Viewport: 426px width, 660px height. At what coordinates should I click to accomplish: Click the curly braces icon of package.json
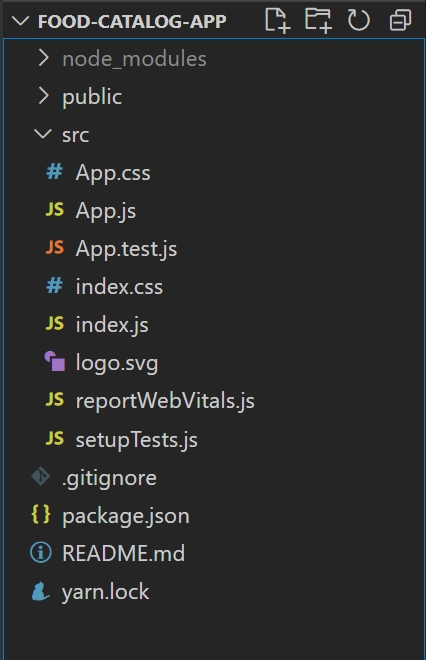(41, 515)
